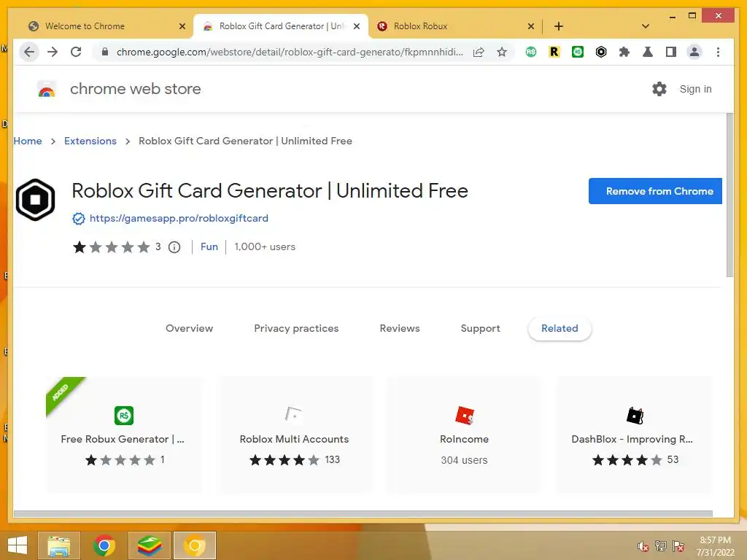Select the Related tab
This screenshot has height=560, width=747.
[560, 329]
